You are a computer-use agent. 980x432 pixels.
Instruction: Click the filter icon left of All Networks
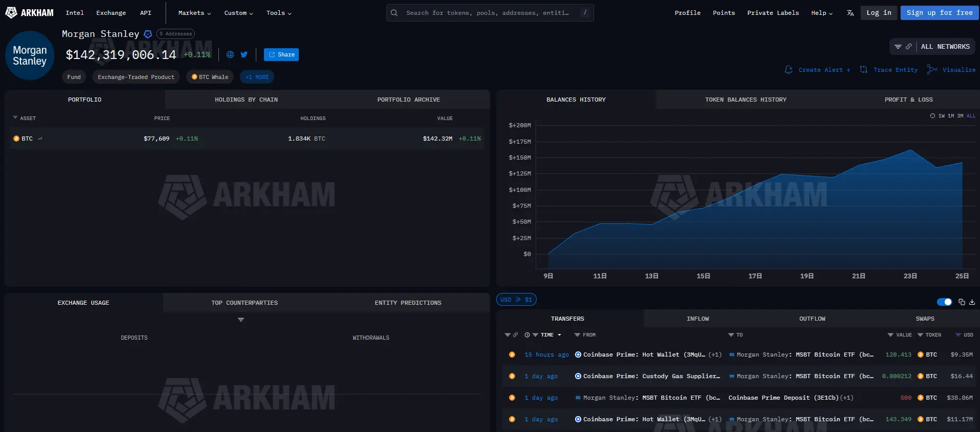[x=898, y=47]
